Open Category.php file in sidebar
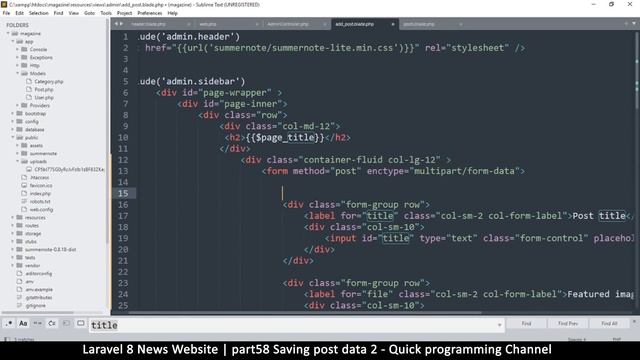Screen dimensions: 640x360 click(49, 82)
